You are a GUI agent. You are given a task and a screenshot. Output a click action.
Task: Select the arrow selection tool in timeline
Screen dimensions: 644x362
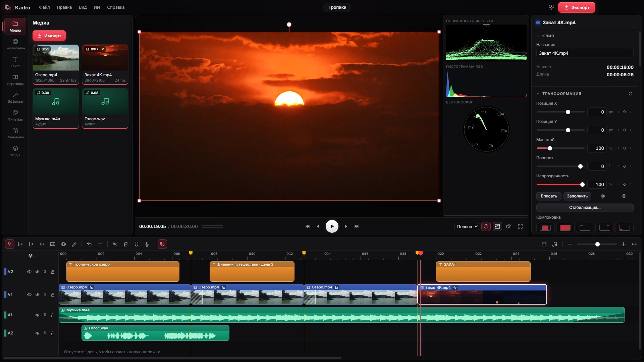pos(9,244)
